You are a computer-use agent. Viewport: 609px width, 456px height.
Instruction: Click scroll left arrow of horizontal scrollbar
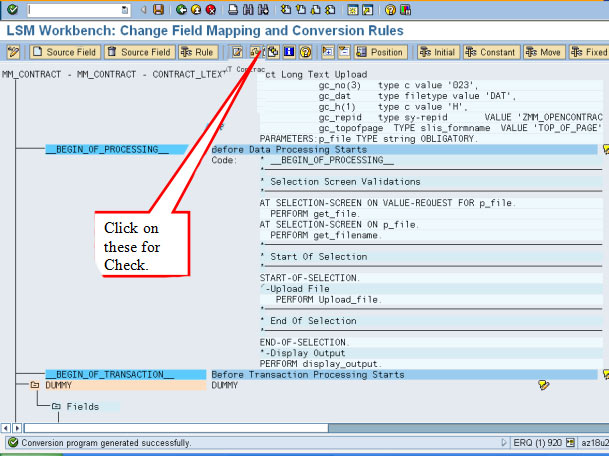pyautogui.click(x=6, y=428)
